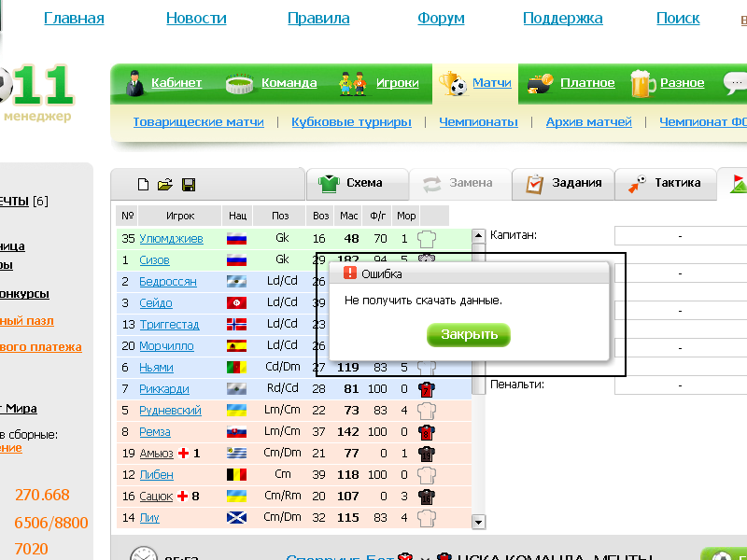Open saved lineup via folder icon

(165, 184)
